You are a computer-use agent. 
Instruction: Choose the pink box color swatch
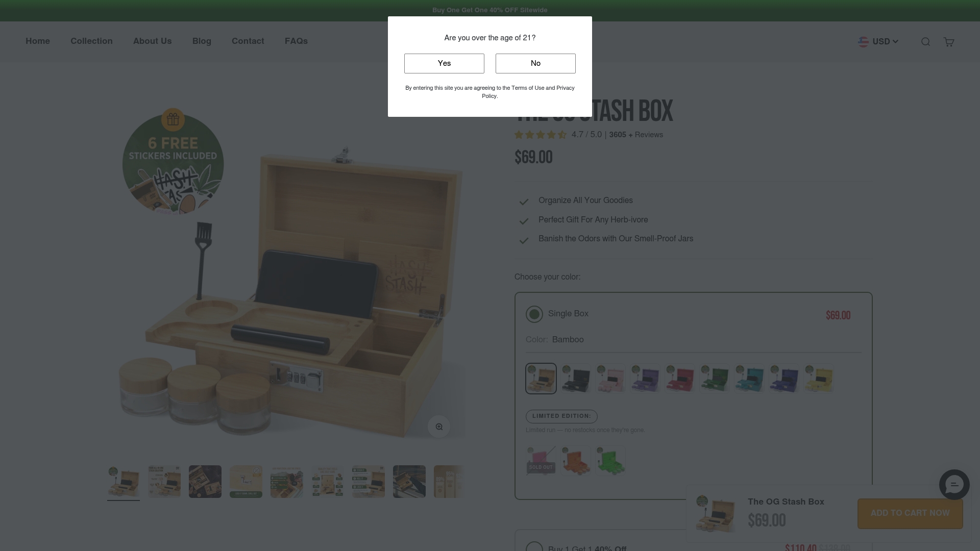point(610,379)
